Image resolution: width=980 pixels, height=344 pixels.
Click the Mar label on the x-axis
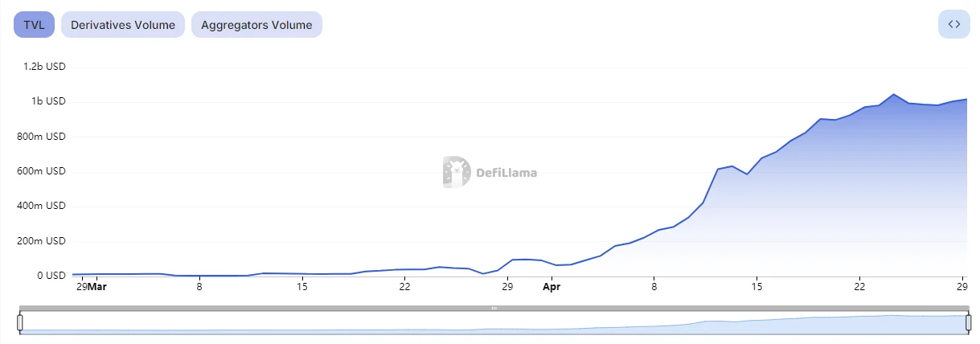(x=96, y=285)
